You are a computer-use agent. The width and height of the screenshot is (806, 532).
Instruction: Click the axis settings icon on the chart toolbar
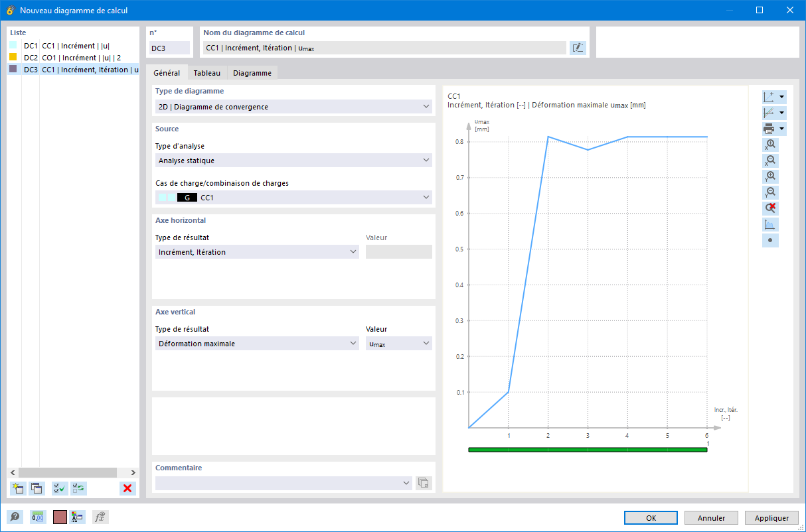point(769,97)
